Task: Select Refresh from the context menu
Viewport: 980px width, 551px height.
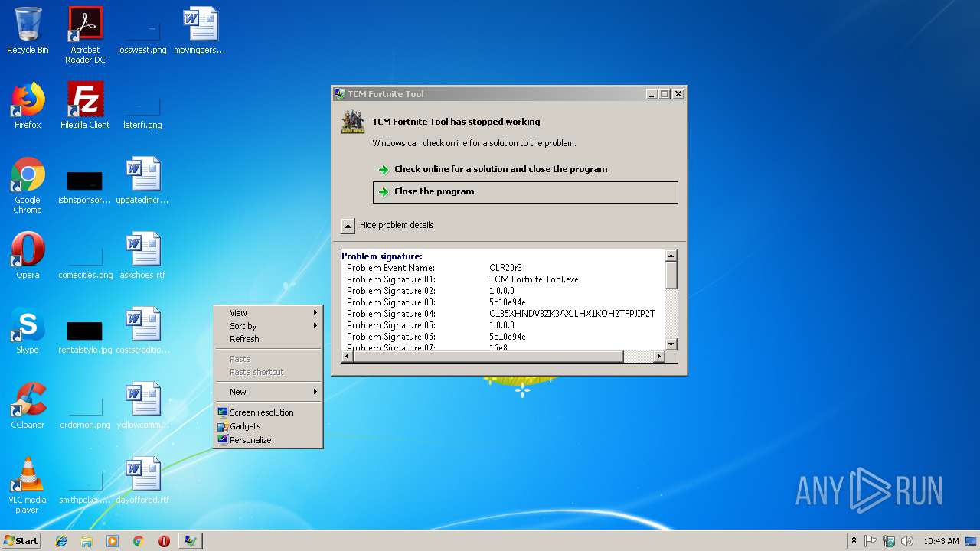Action: point(268,339)
